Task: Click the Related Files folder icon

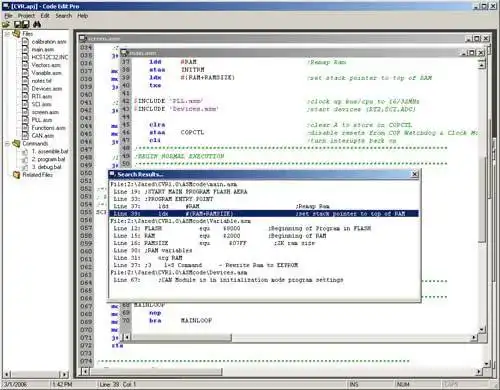Action: point(16,175)
